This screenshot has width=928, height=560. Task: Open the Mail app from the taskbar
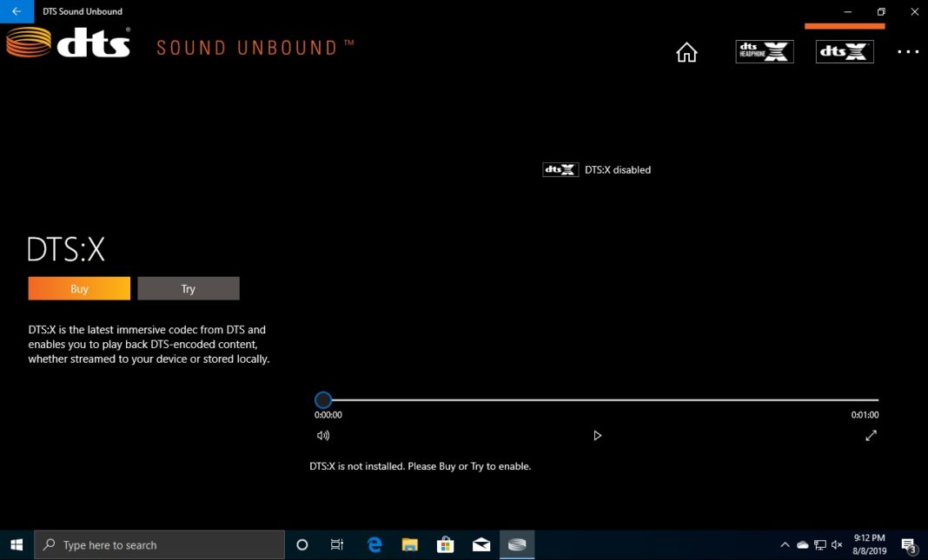pos(481,544)
